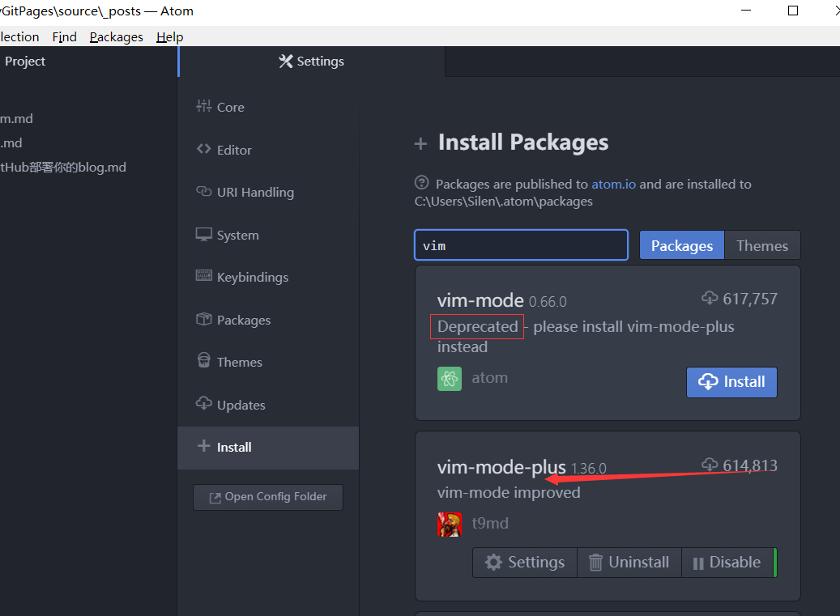Follow the atom.io link
The height and width of the screenshot is (616, 840).
613,185
